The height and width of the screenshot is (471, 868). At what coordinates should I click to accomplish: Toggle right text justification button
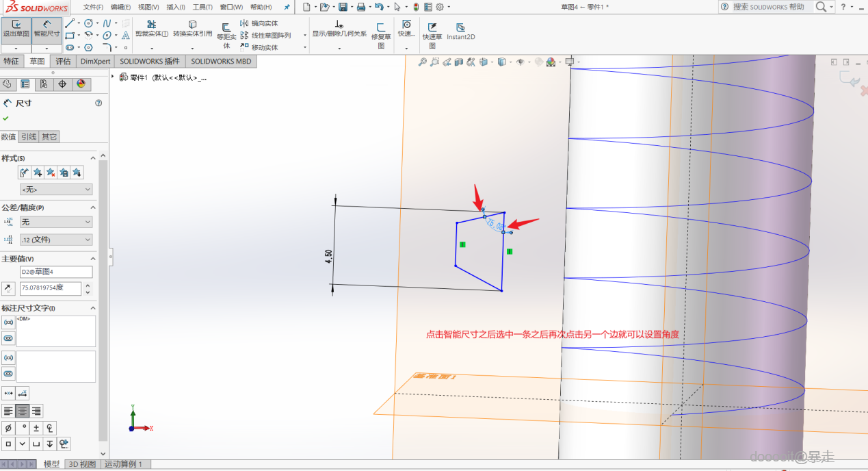click(36, 411)
